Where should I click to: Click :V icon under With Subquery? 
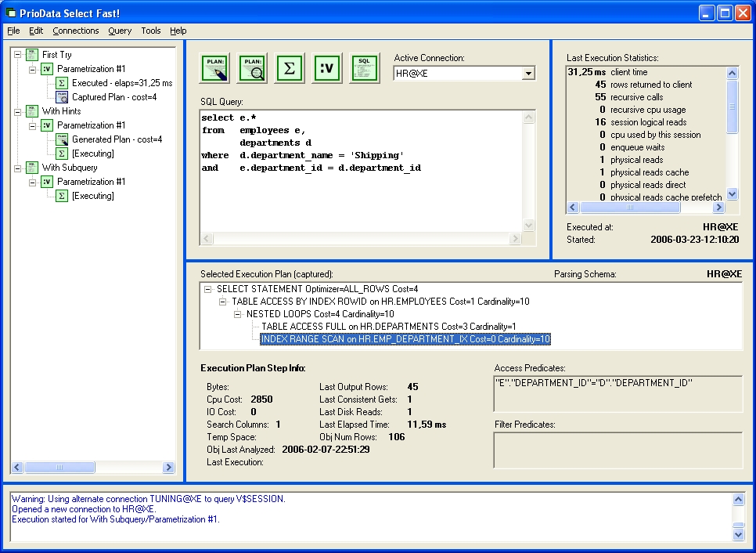click(47, 182)
